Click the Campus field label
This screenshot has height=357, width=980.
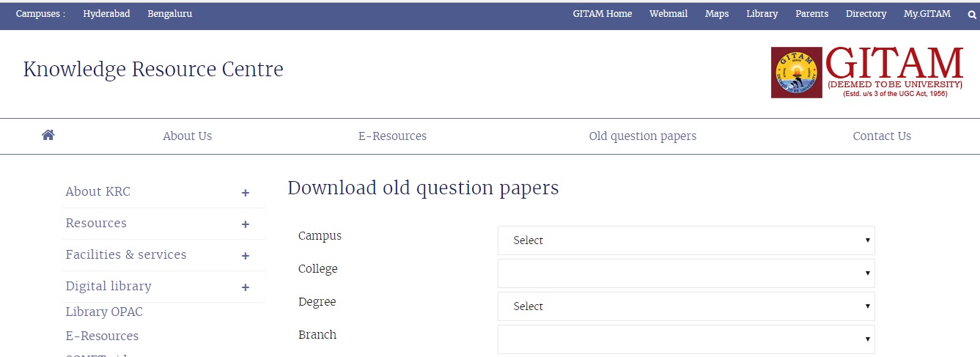[320, 236]
